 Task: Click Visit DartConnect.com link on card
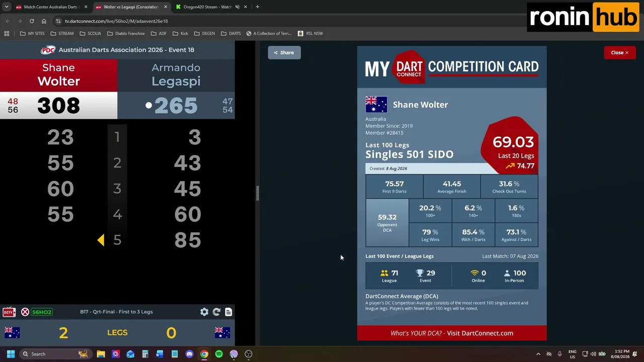480,333
